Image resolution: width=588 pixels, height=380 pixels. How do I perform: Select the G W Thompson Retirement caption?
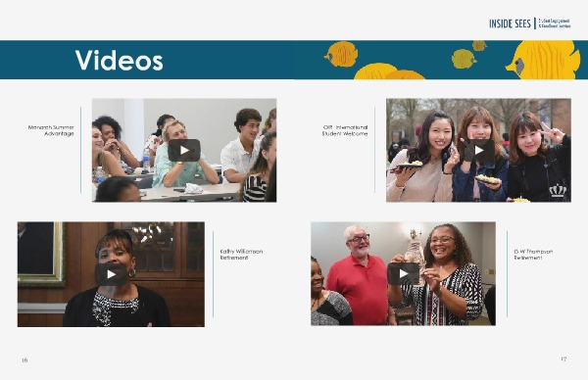pyautogui.click(x=533, y=255)
